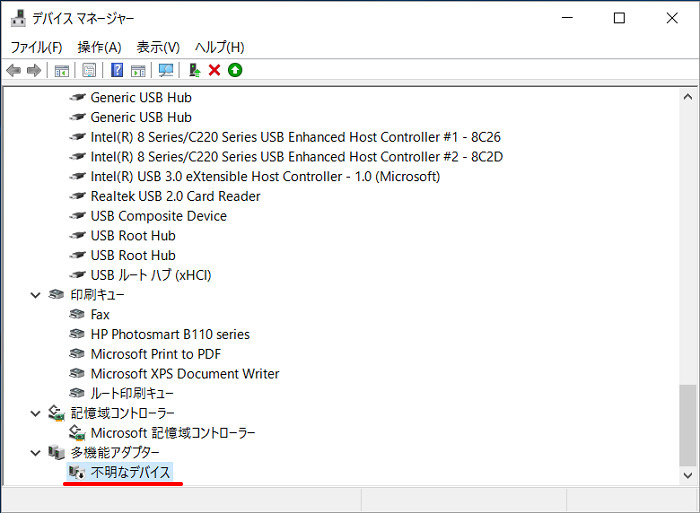
Task: Click the 記憶域コントローラー category label
Action: [122, 413]
